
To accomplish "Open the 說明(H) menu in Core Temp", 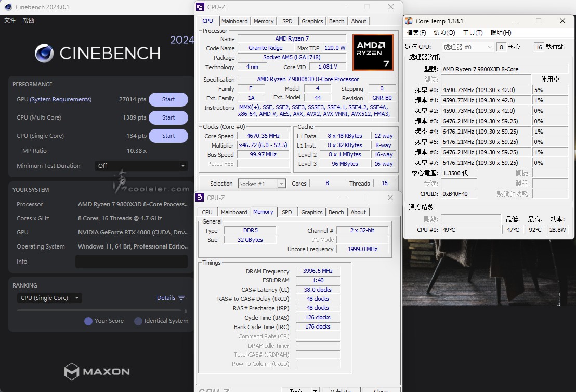I will point(501,33).
